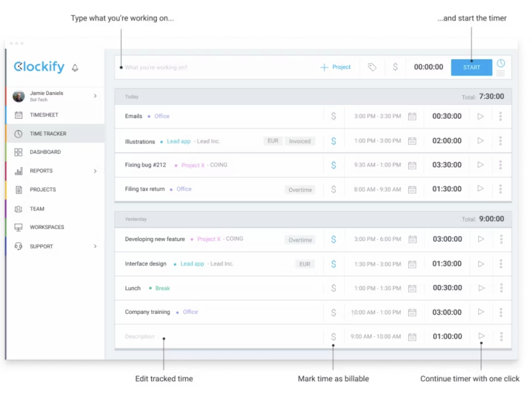Screen dimensions: 532x401
Task: Edit Overtime tag on Filing tax return
Action: [x=300, y=190]
